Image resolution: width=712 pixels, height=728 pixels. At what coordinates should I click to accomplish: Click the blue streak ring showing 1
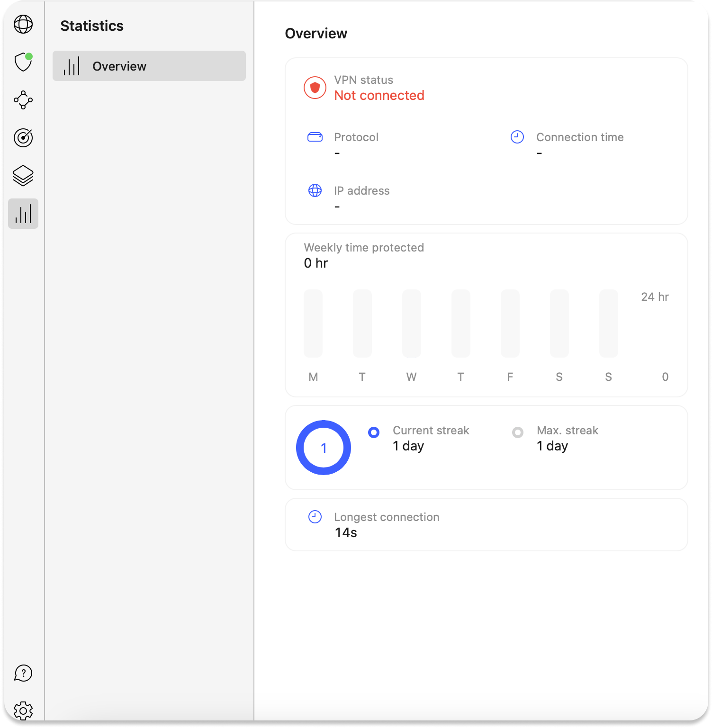click(x=324, y=448)
